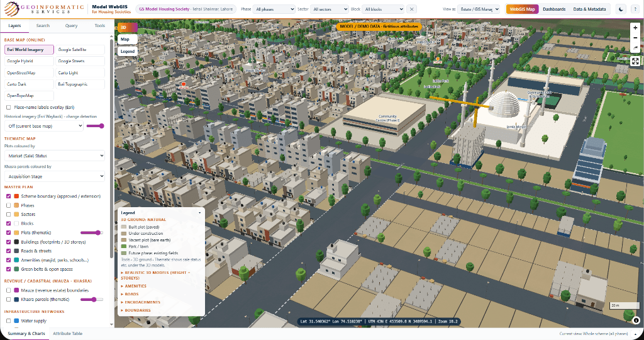Adjust Plots (thematic) opacity slider

(91, 233)
